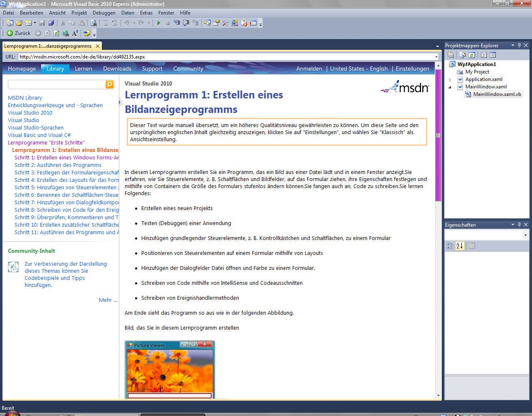Viewport: 532px width, 416px height.
Task: Open the URL address dropdown arrow
Action: (x=436, y=57)
